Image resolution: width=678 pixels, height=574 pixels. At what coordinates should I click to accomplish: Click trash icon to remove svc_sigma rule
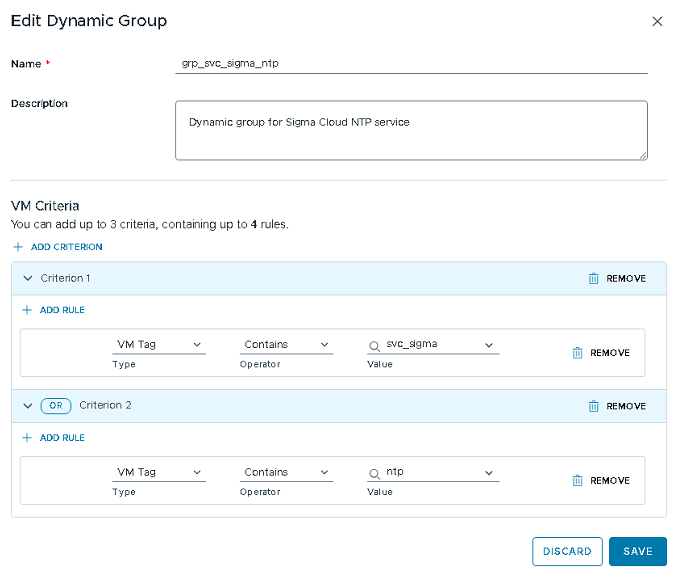click(577, 353)
